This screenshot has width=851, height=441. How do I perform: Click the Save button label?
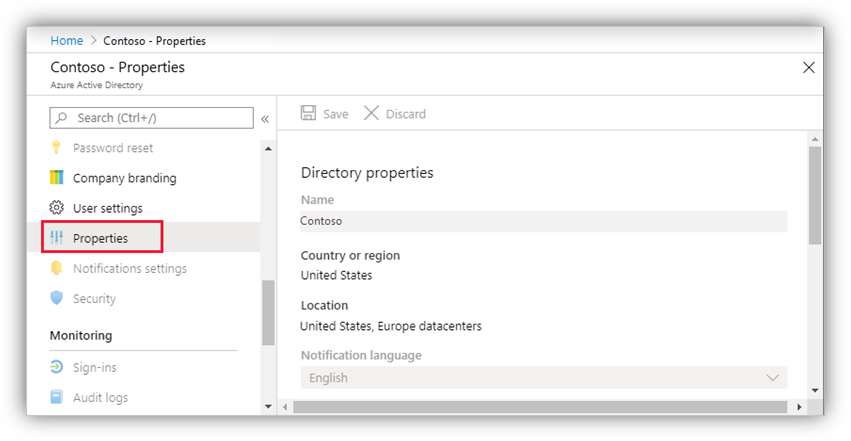335,114
